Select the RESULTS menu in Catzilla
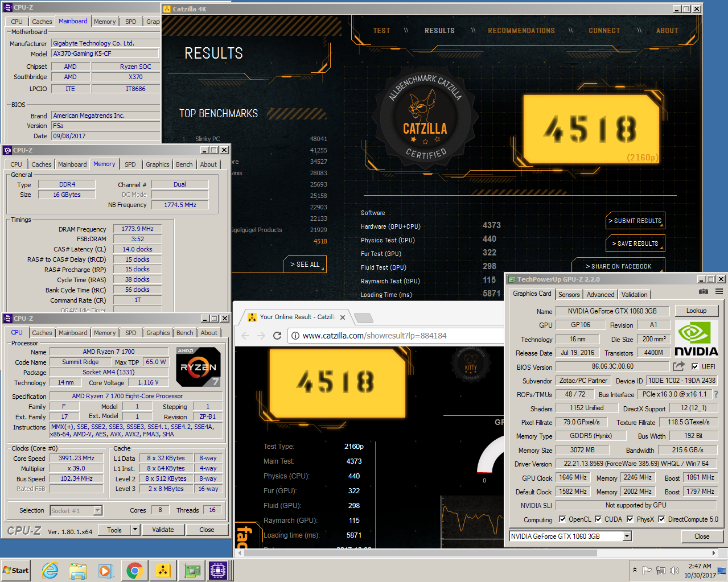Viewport: 728px width, 582px height. [439, 31]
